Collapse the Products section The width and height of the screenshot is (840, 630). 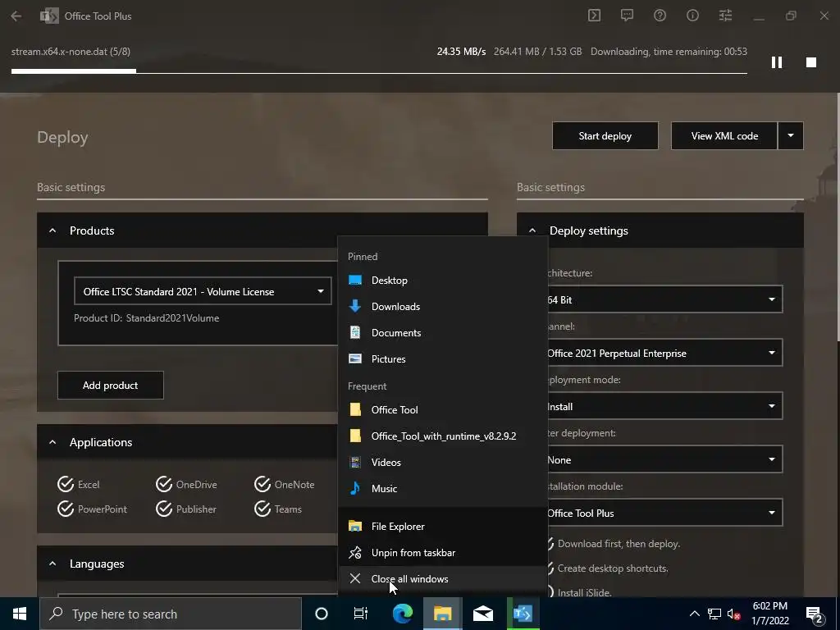[52, 231]
